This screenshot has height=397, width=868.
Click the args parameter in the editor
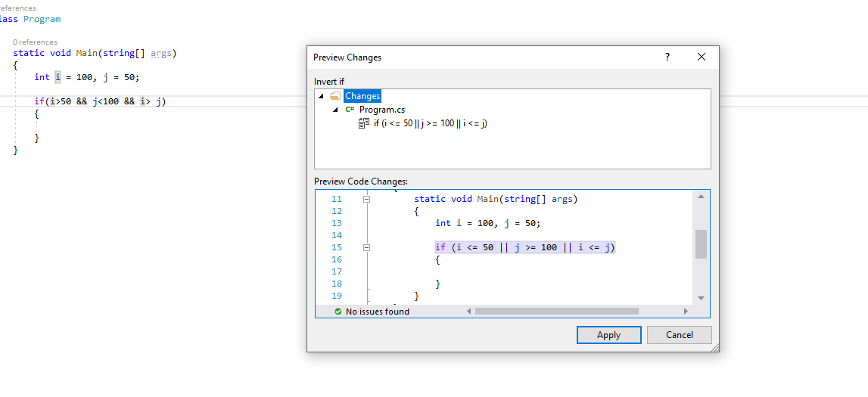pos(161,53)
